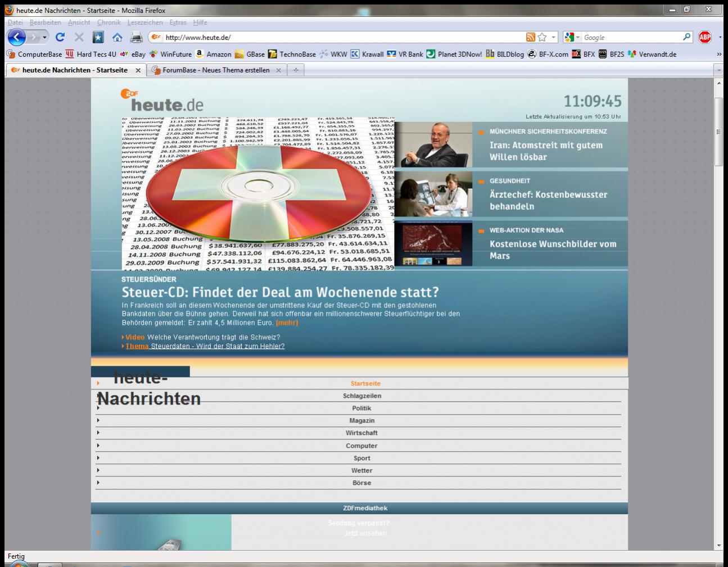Go to the browser Home page icon
The image size is (728, 567).
click(x=117, y=38)
